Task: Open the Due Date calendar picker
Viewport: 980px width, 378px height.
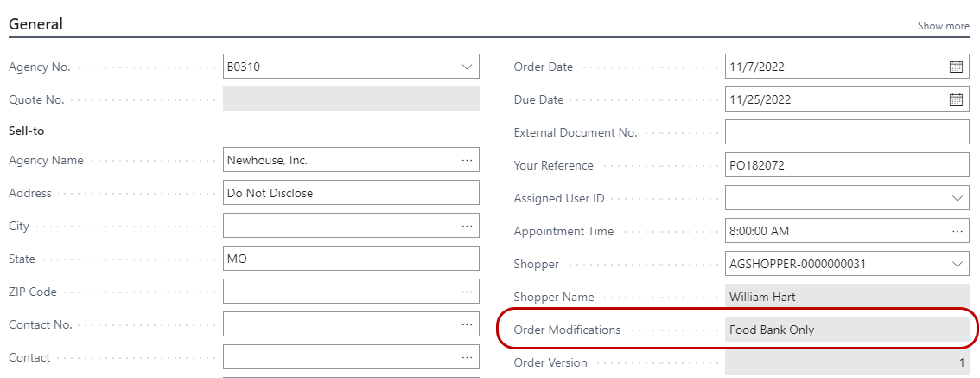Action: [956, 99]
